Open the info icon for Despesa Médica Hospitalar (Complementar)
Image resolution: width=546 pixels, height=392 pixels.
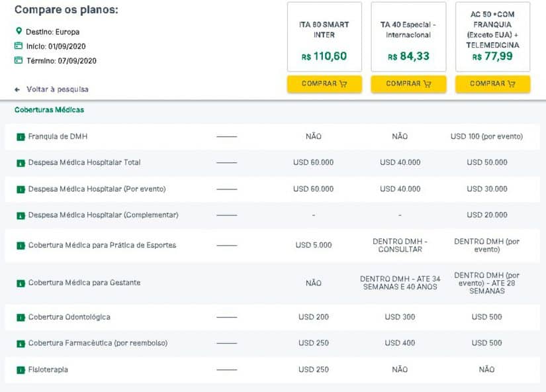[21, 215]
